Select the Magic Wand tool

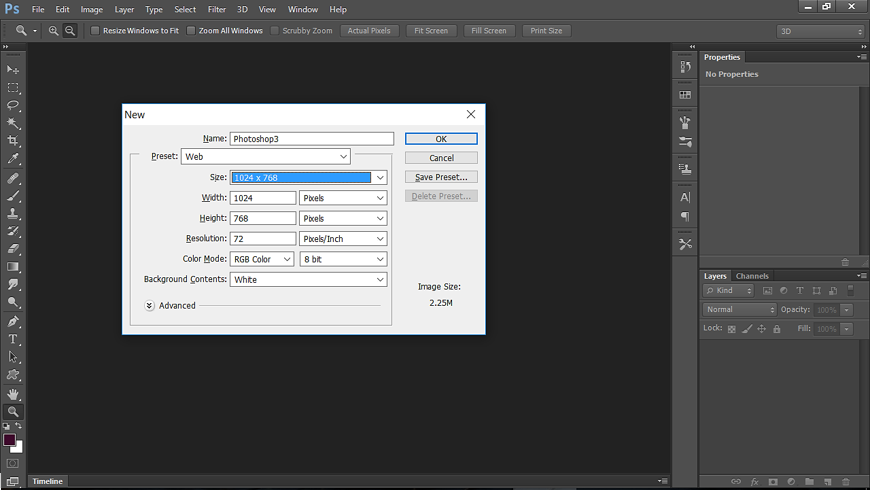[13, 123]
